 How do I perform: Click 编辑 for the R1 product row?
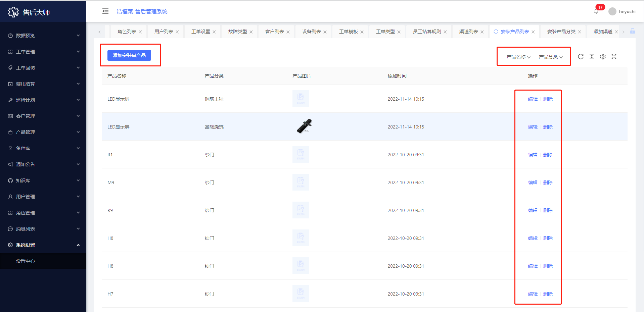[x=533, y=155]
